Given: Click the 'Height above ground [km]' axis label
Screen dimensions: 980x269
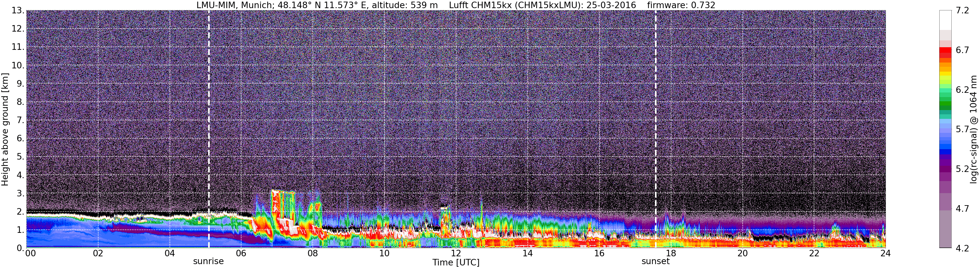Looking at the screenshot, I should coord(5,129).
